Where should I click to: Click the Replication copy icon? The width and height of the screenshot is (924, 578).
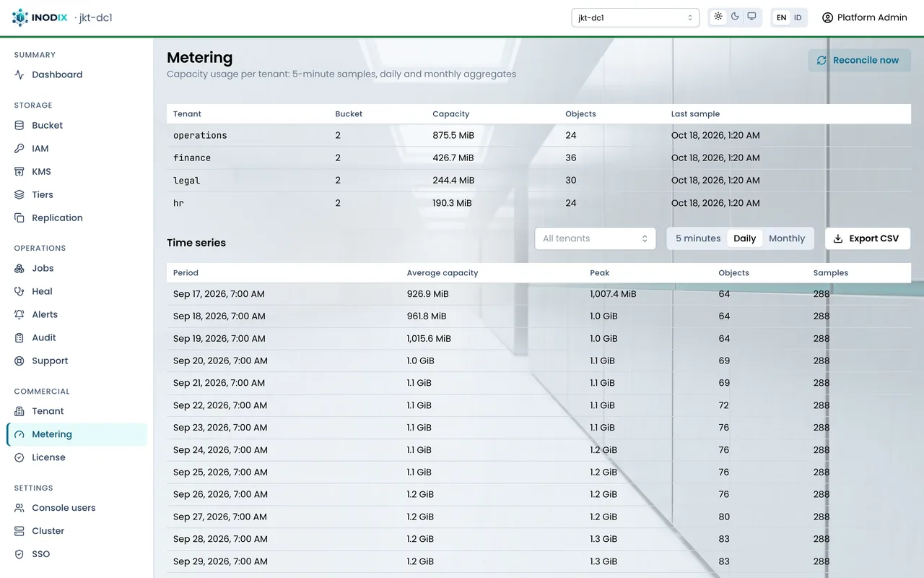pos(19,217)
